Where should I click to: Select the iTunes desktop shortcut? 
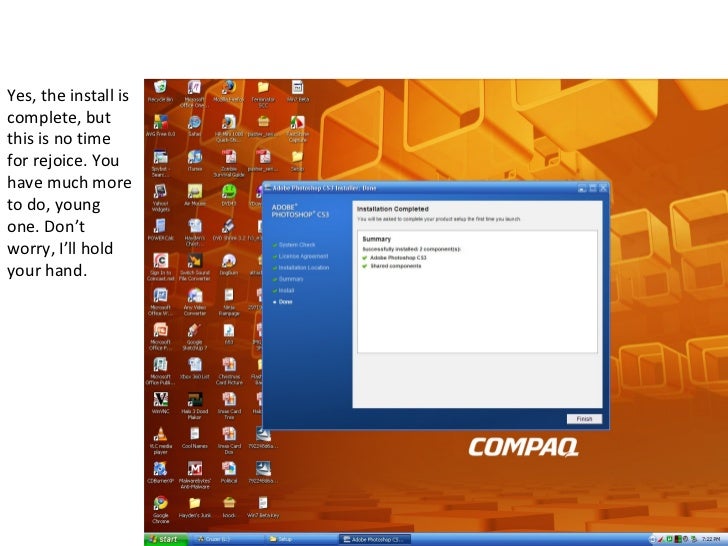pyautogui.click(x=195, y=160)
